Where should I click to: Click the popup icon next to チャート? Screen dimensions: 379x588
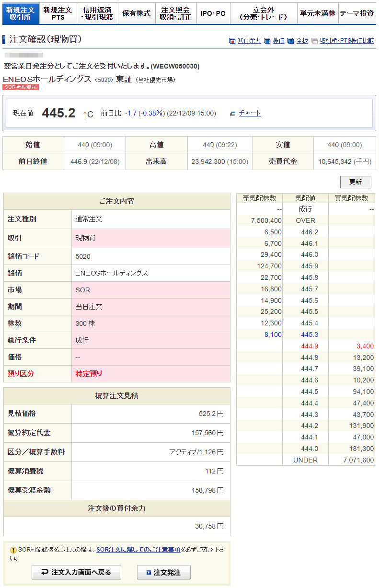(x=233, y=114)
